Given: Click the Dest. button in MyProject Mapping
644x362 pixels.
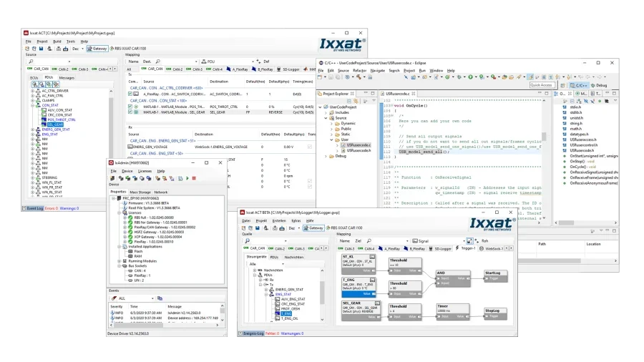Looking at the screenshot, I should tap(147, 62).
